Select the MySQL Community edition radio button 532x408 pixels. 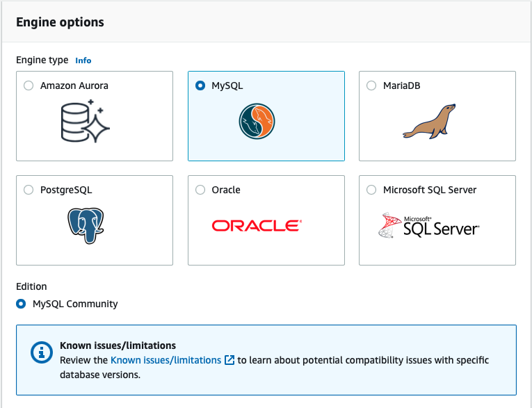coord(21,304)
